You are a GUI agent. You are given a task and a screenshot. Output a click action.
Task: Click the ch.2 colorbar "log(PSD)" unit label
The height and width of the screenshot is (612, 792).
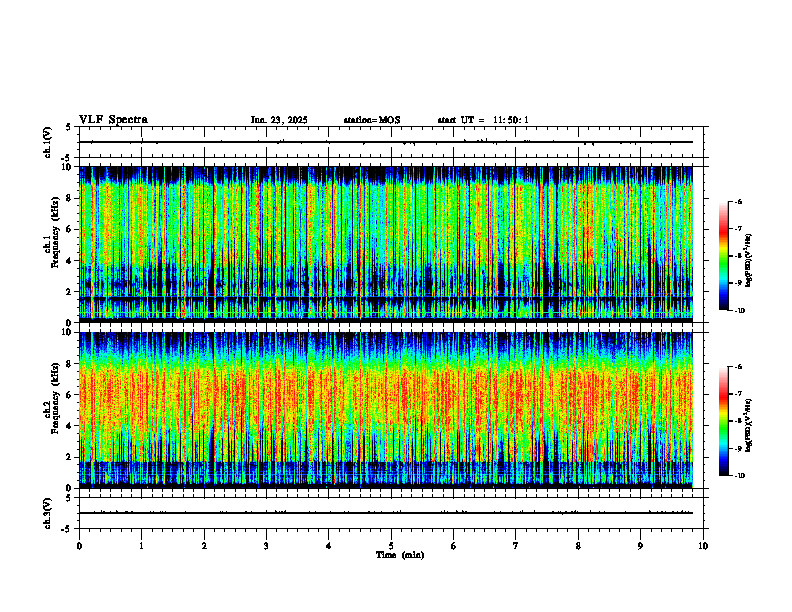pos(749,425)
